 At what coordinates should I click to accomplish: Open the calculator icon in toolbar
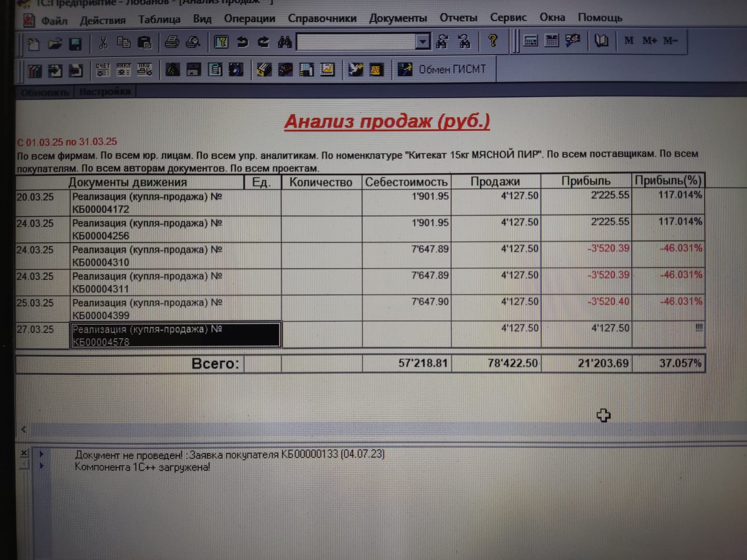point(530,41)
